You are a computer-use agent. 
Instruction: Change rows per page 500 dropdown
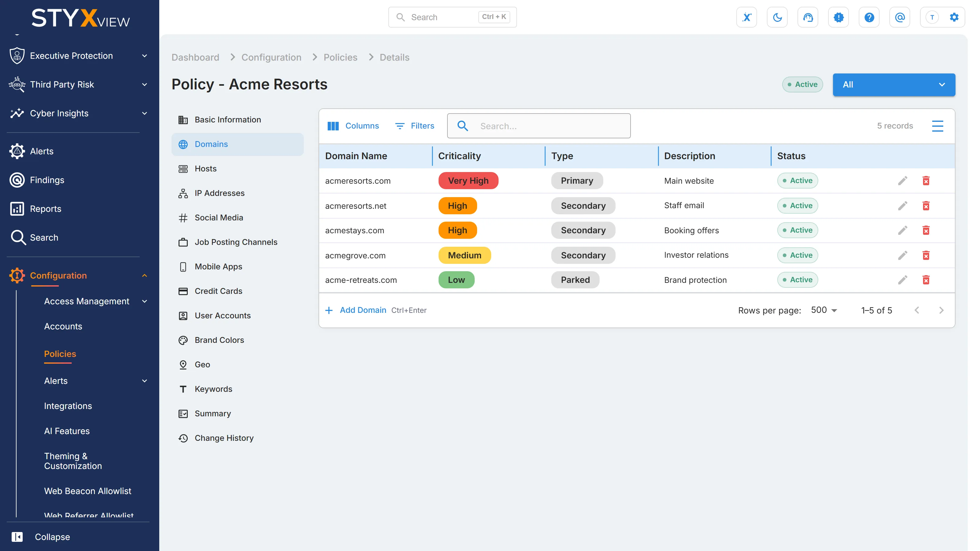coord(824,310)
